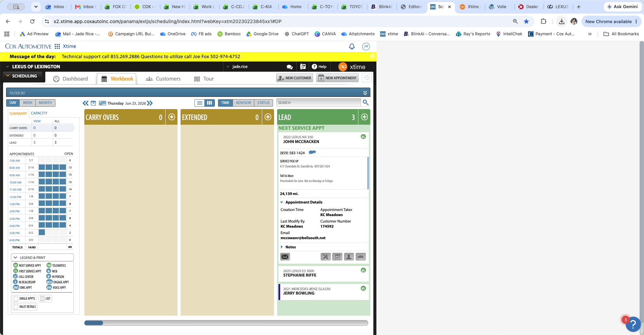644x335 pixels.
Task: Expand the Filter By panel
Action: click(x=365, y=93)
